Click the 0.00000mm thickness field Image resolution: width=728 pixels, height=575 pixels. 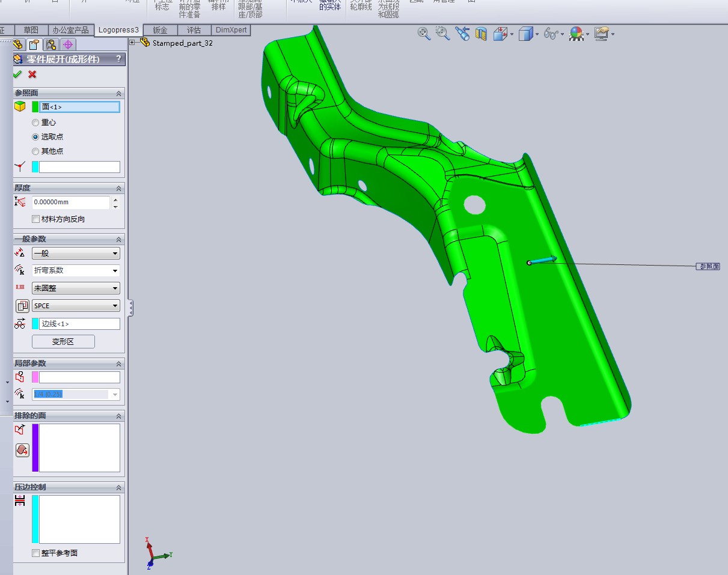tap(71, 202)
